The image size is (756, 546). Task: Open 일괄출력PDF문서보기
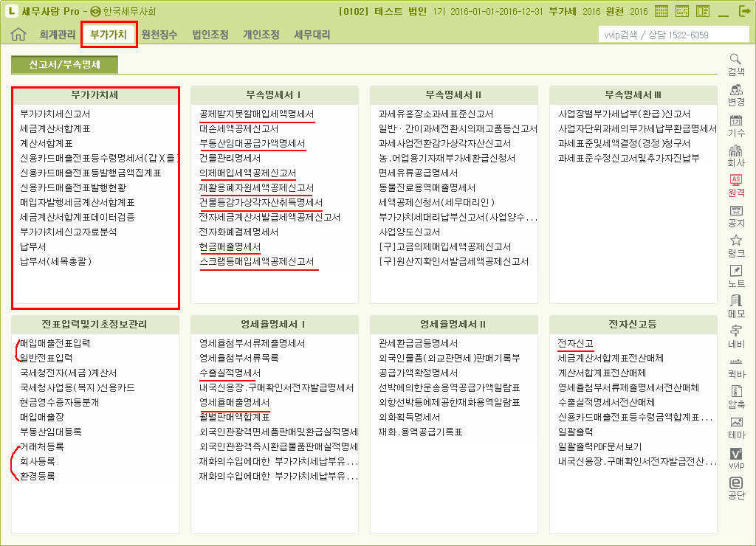599,446
